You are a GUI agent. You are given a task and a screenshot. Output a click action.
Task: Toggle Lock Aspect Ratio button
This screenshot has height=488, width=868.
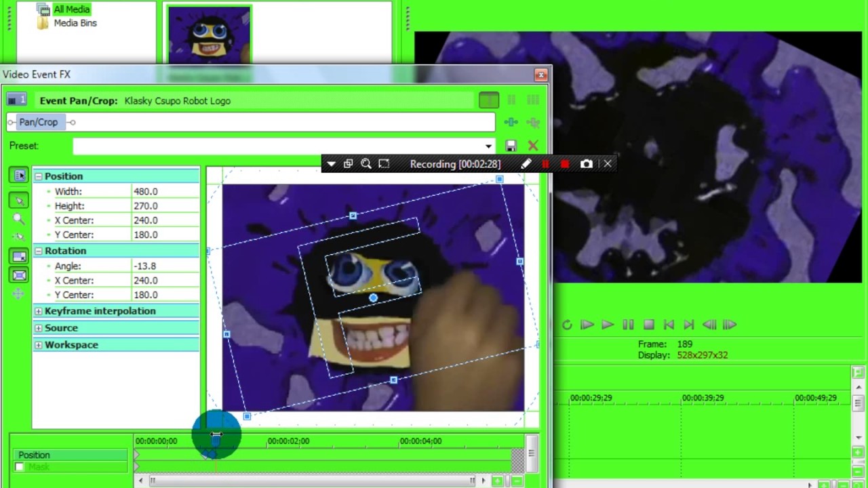19,256
